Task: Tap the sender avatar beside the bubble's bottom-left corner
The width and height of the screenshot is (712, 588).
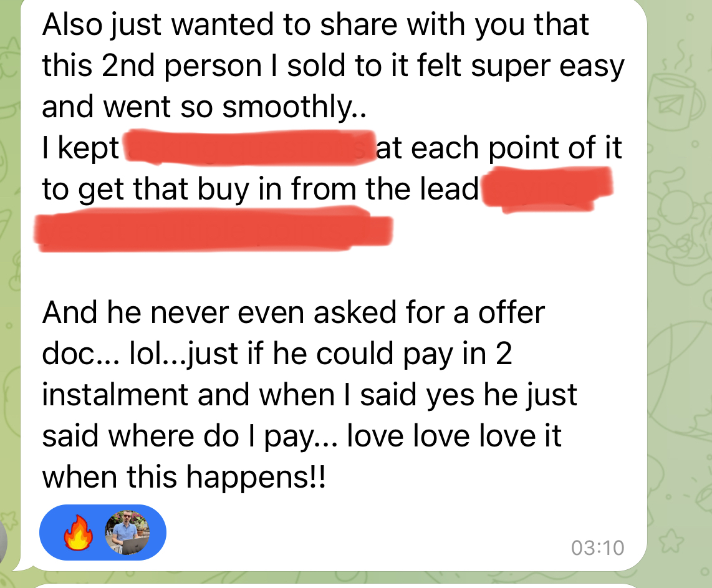Action: 3,542
